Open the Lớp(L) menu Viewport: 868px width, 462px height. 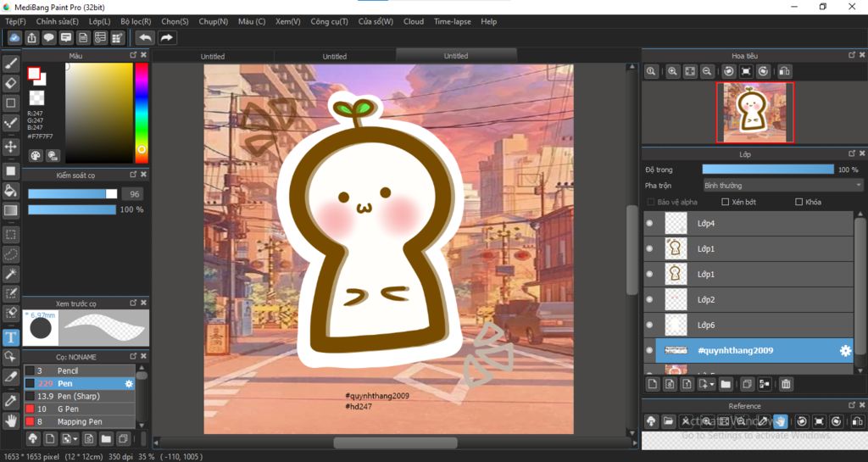click(100, 21)
